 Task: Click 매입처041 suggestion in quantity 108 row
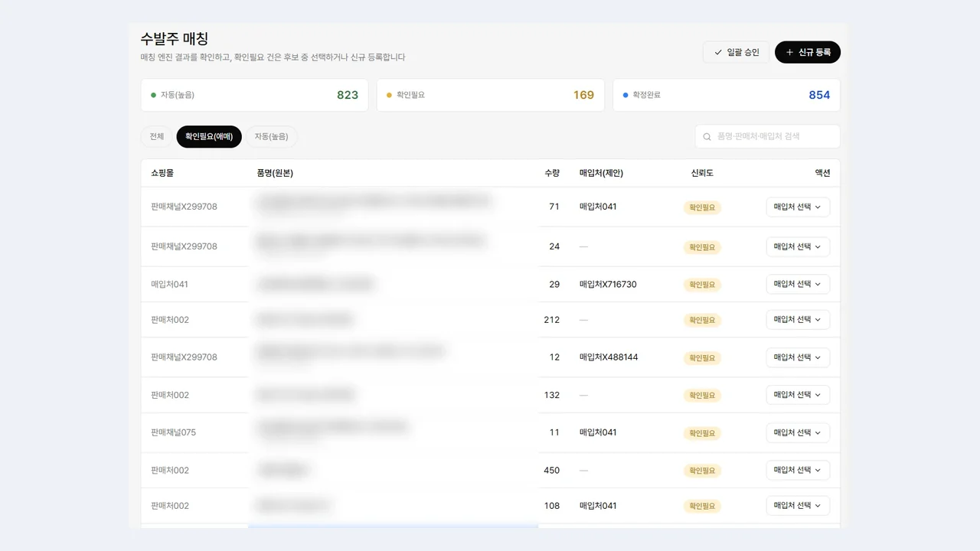click(x=598, y=506)
